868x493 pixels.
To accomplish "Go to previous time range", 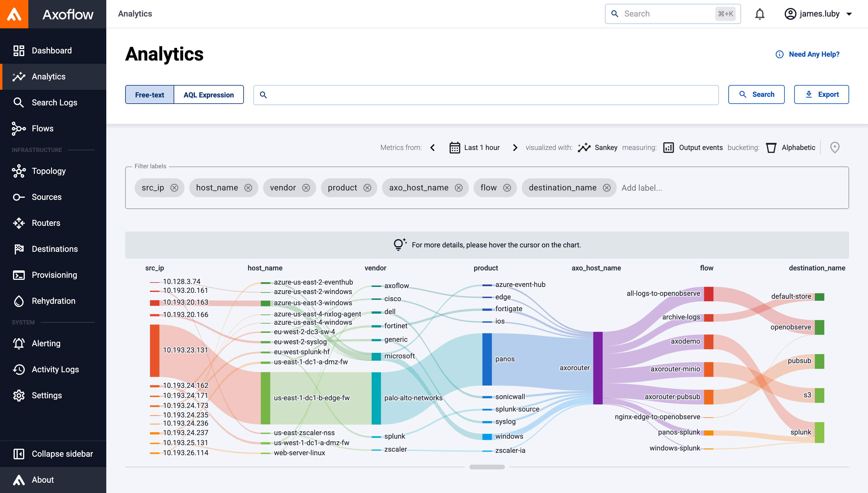I will [x=432, y=147].
